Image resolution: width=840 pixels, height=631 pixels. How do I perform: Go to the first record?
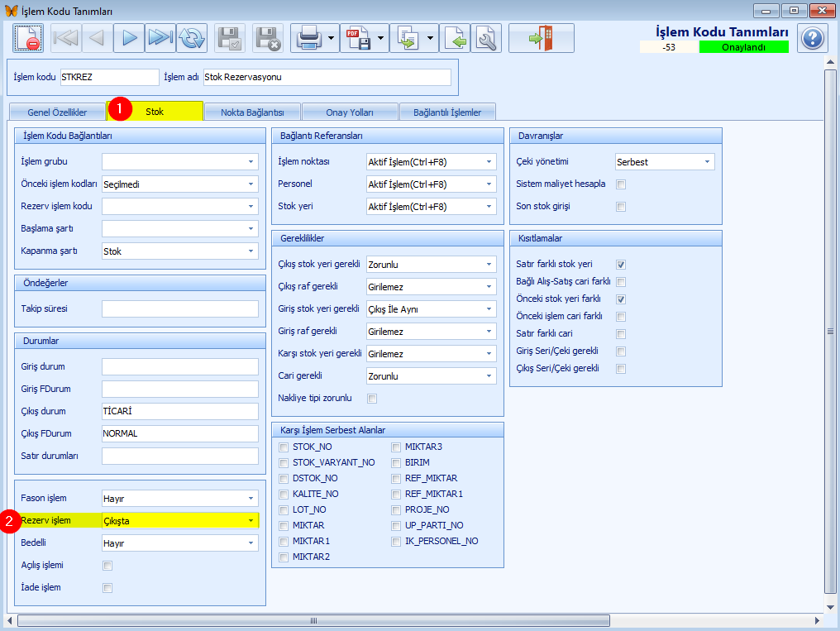66,38
